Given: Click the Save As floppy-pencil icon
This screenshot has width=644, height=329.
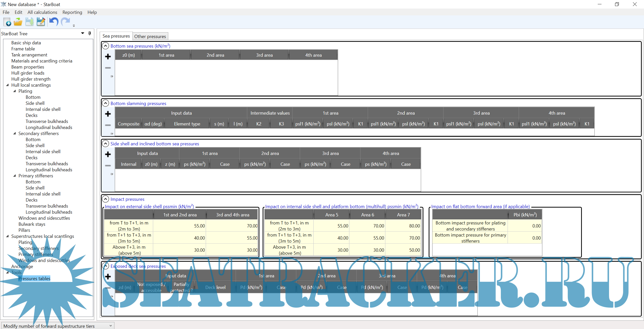Looking at the screenshot, I should pyautogui.click(x=41, y=22).
